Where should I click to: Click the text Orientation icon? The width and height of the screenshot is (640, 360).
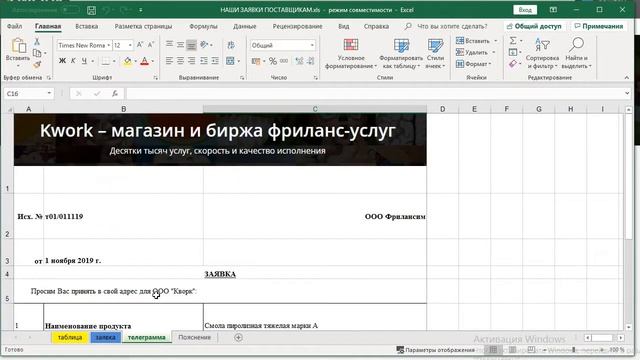(204, 44)
